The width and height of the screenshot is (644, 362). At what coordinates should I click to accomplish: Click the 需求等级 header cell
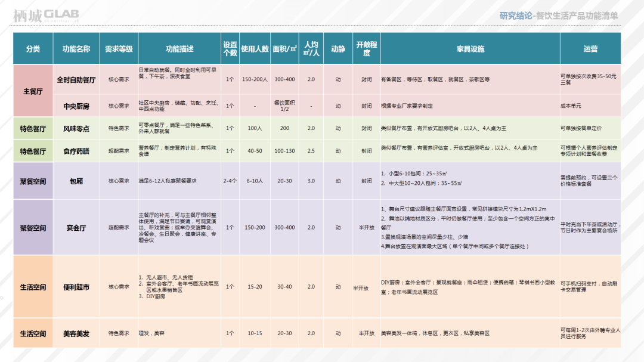119,49
